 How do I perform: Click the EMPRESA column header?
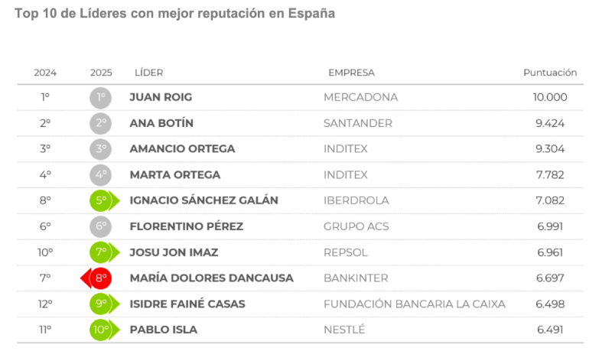pos(351,73)
